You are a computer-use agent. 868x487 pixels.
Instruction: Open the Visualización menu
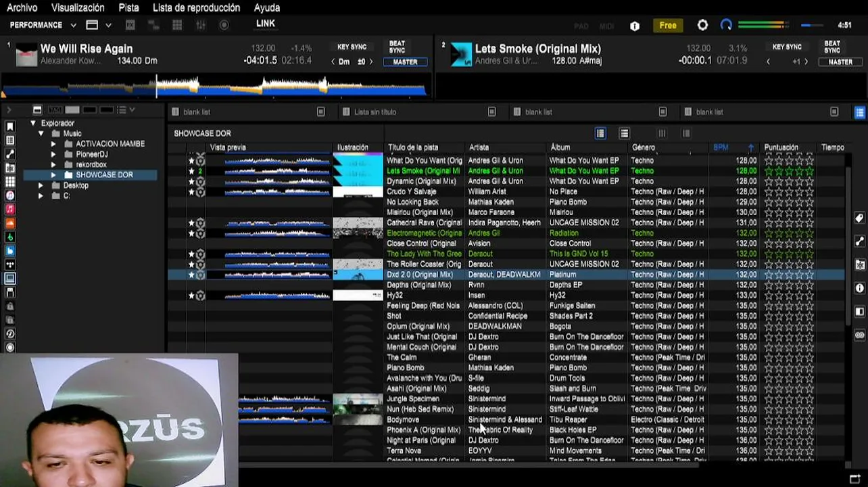78,7
